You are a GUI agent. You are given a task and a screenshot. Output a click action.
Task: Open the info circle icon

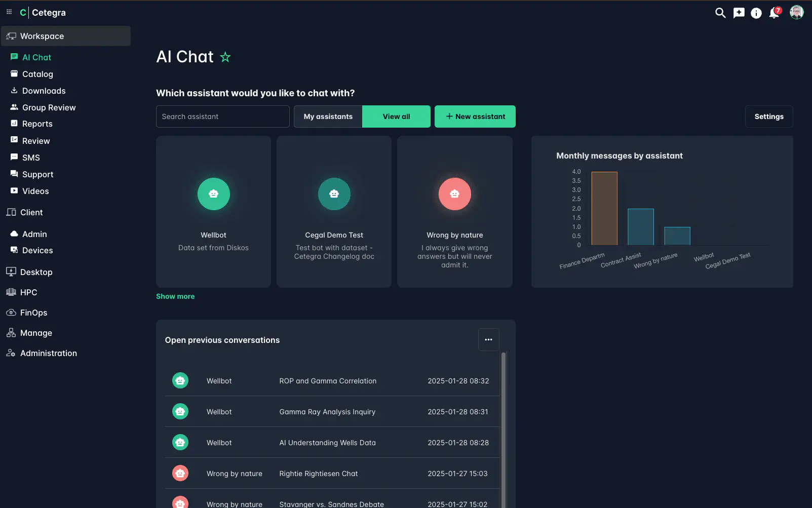coord(756,13)
